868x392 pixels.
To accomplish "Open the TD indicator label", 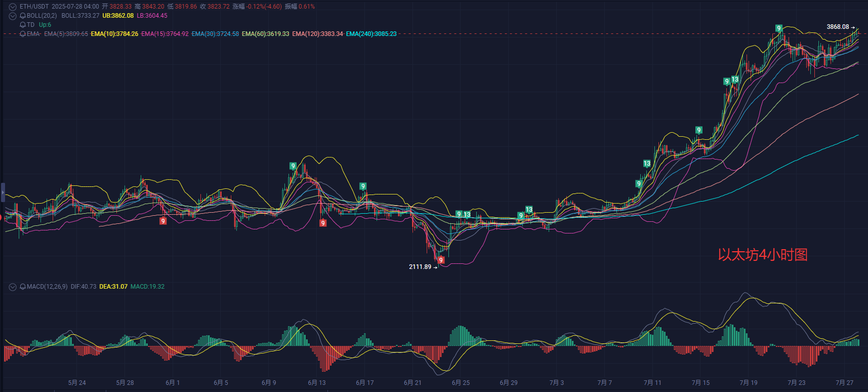I will [31, 25].
